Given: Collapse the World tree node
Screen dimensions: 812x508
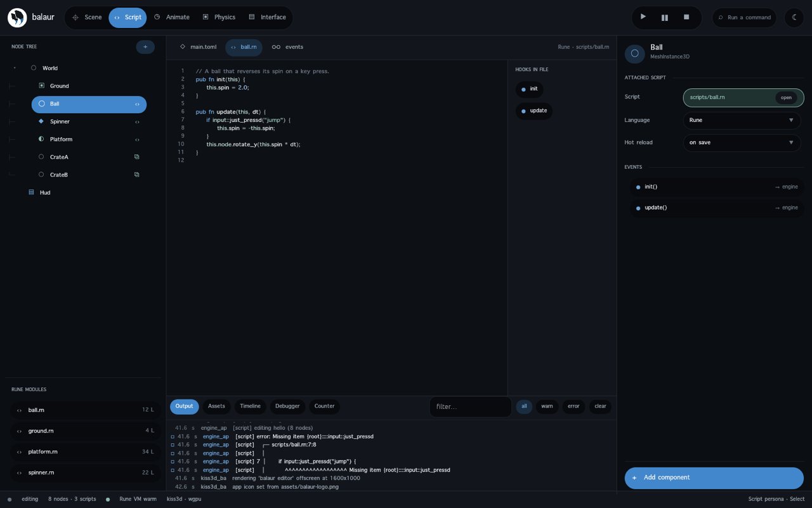Looking at the screenshot, I should (15, 68).
